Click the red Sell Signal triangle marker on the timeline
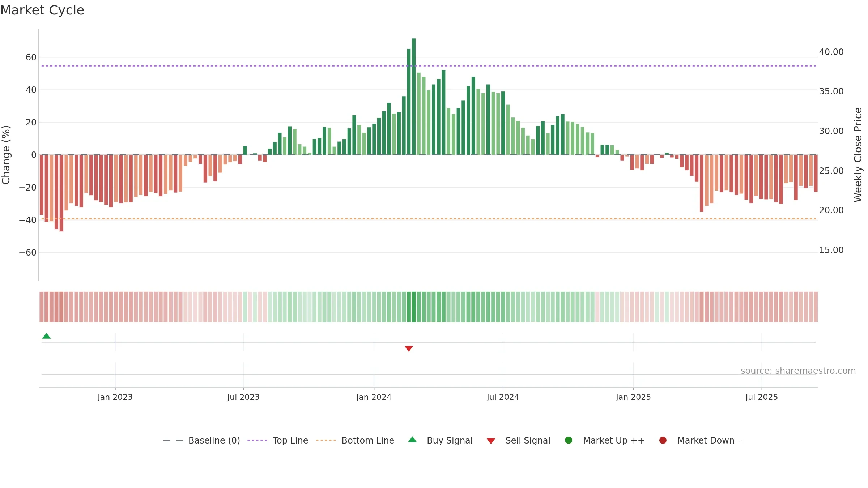Viewport: 868px width, 488px height. pos(409,348)
